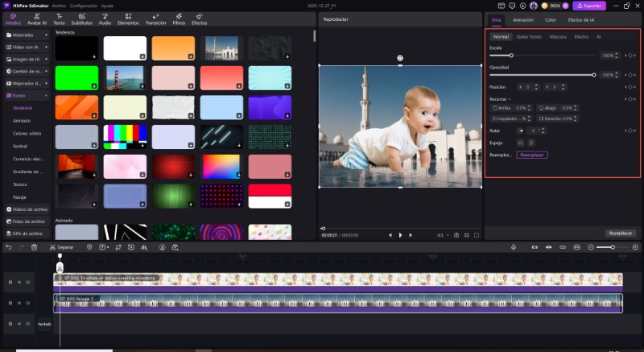Screen dimensions: 644x352
Task: Click the Restablecer button
Action: pyautogui.click(x=620, y=233)
